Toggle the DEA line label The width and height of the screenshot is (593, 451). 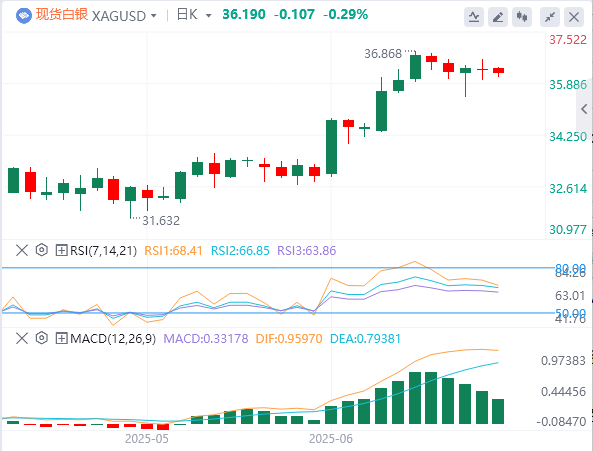coord(365,338)
